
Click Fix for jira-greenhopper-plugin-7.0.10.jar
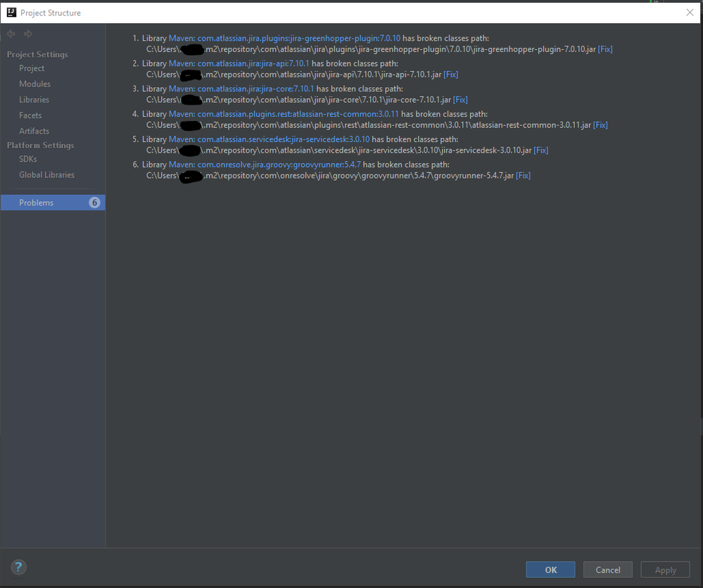[x=605, y=49]
